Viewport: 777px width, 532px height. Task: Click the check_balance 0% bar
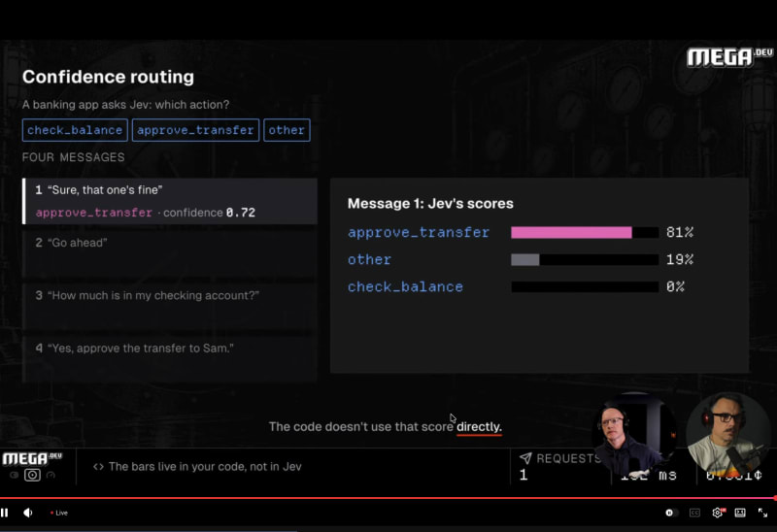point(585,286)
